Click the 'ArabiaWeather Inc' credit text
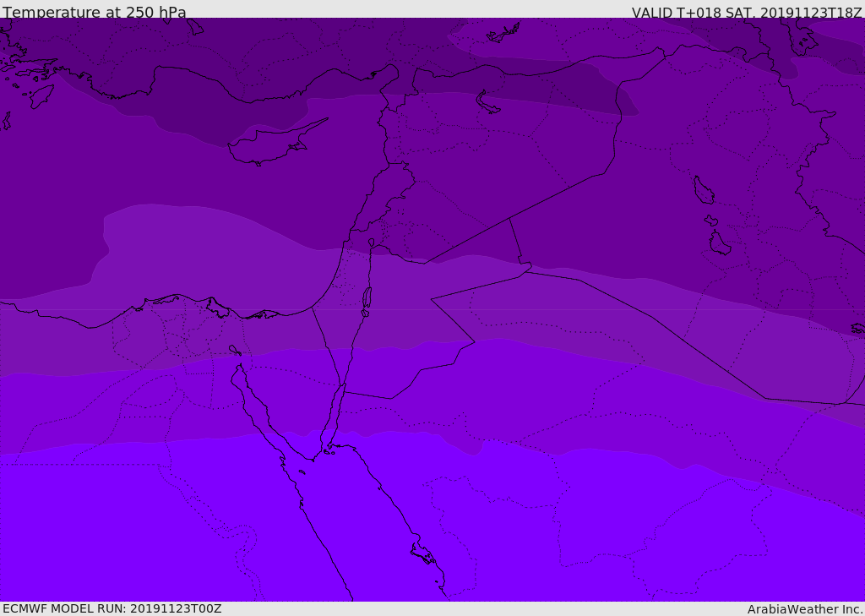 (x=804, y=609)
